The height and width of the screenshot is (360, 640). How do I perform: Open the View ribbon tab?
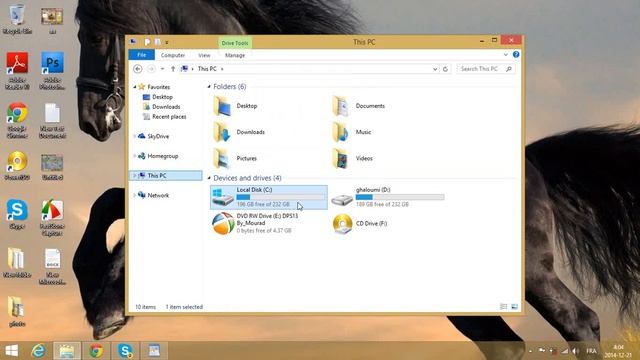pyautogui.click(x=204, y=55)
